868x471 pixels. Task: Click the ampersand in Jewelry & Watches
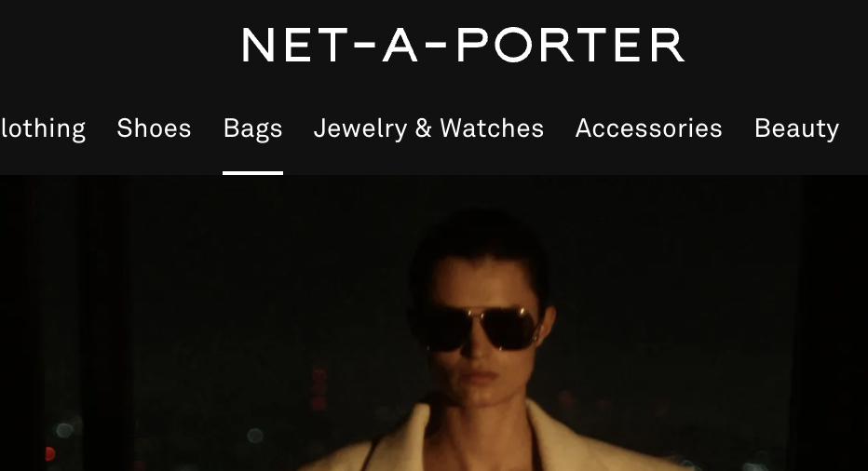click(424, 128)
